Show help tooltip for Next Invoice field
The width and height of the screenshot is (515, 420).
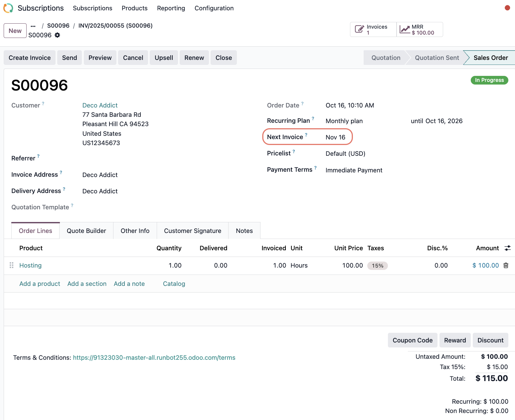click(x=306, y=135)
